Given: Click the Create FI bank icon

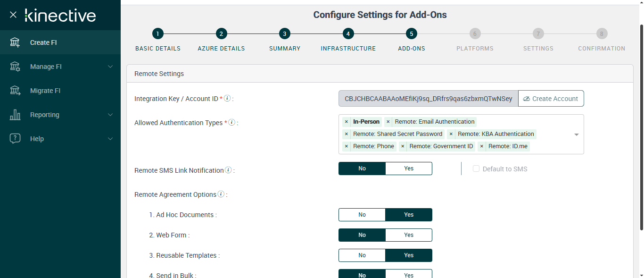Looking at the screenshot, I should pyautogui.click(x=15, y=42).
